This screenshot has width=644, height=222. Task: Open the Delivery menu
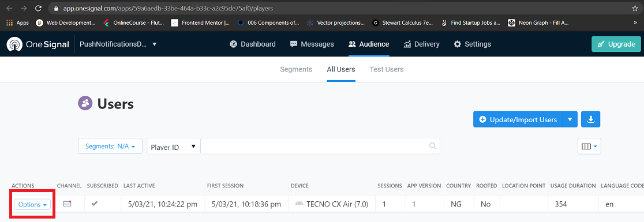pos(421,44)
